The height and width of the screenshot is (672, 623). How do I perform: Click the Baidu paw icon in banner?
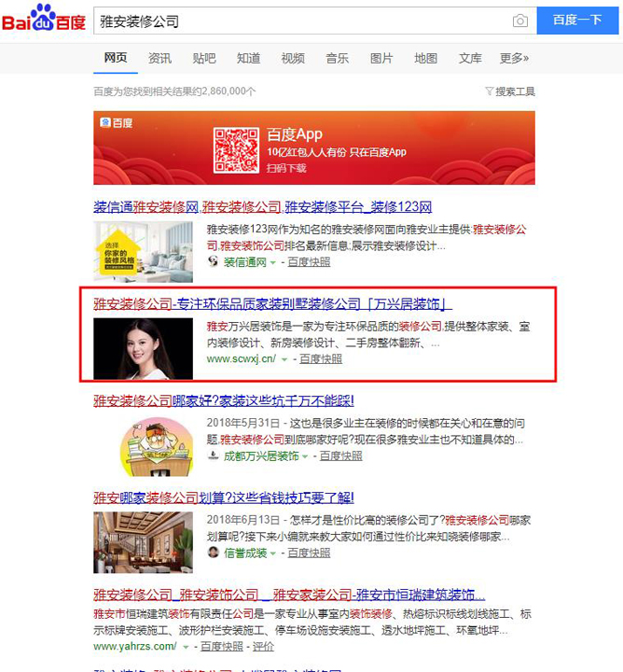tap(105, 122)
